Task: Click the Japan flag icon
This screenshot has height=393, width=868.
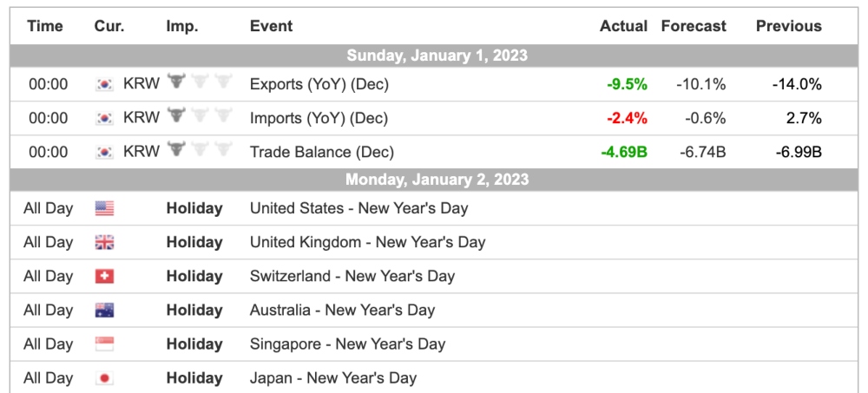Action: [x=104, y=378]
